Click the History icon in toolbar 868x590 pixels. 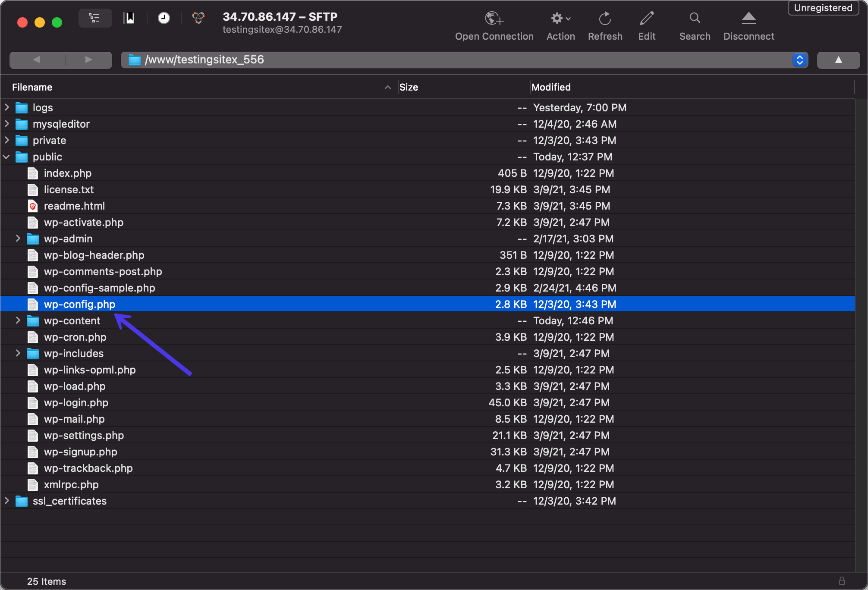[x=164, y=18]
